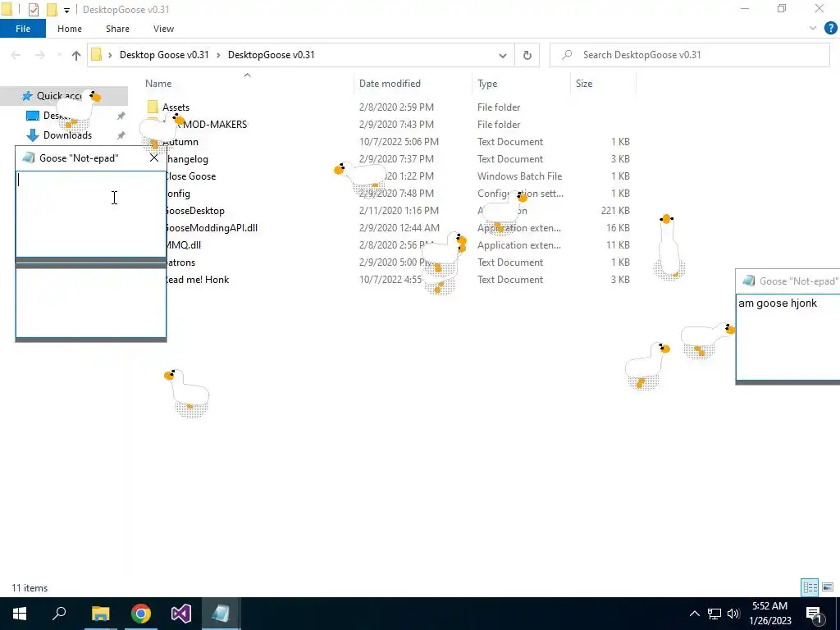The height and width of the screenshot is (630, 840).
Task: Open File Explorer from the taskbar
Action: tap(100, 614)
